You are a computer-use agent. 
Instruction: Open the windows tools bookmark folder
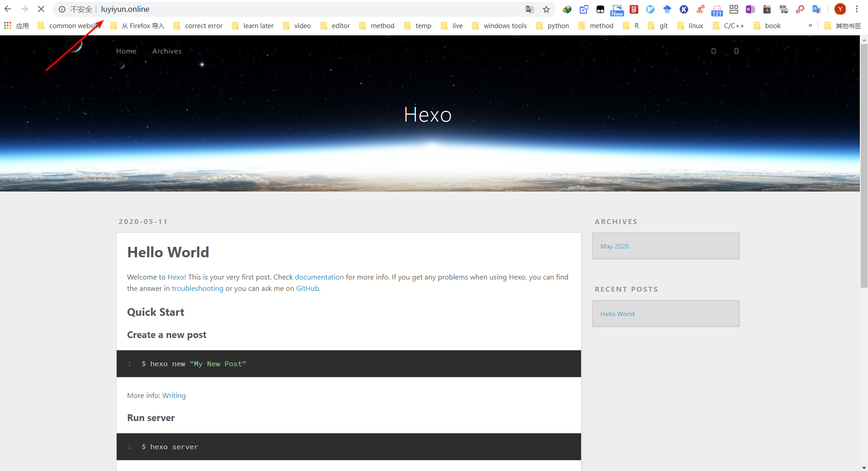click(x=499, y=26)
